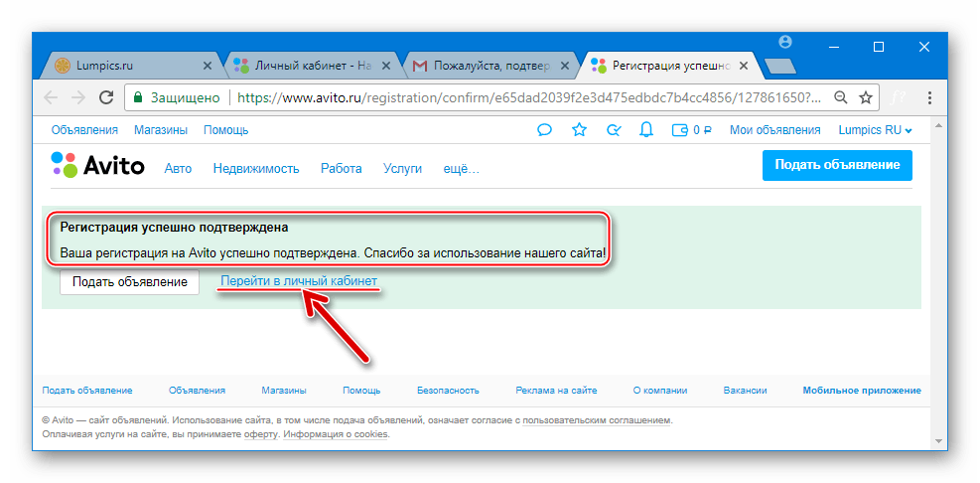
Task: Close the Личный кабинет tab
Action: pyautogui.click(x=386, y=65)
